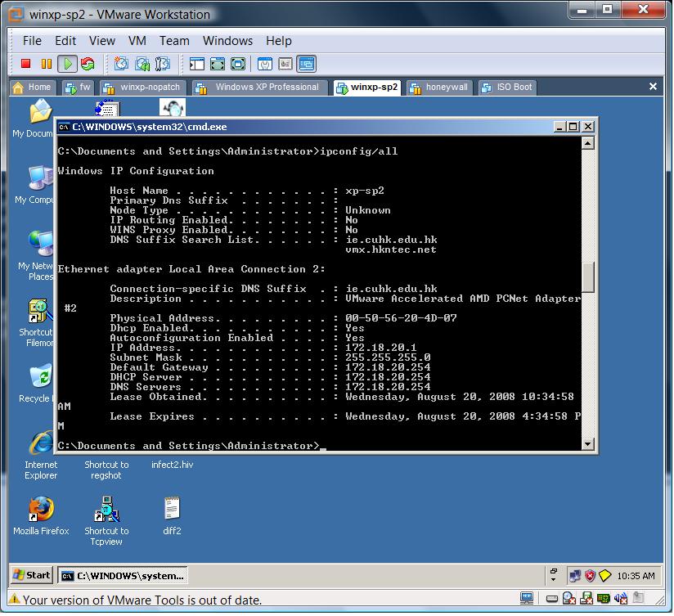Click the XP tray security shield icon
Screen dimensions: 674x616
590,576
